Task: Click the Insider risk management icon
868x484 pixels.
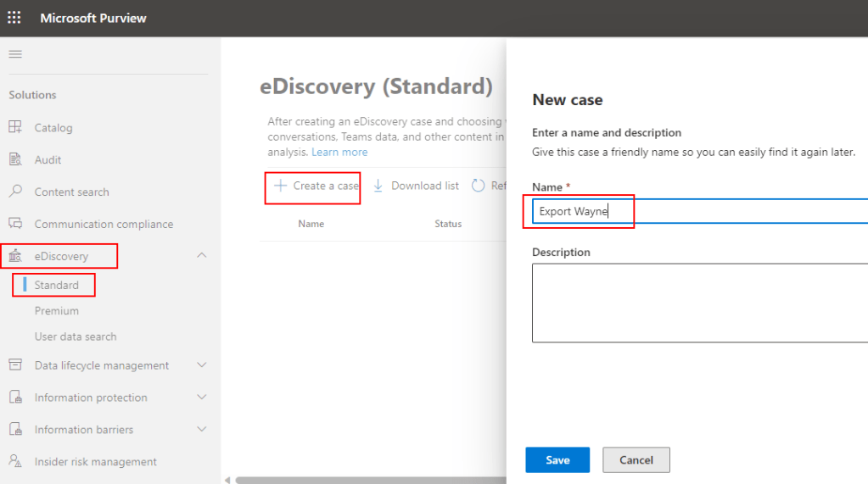Action: [15, 461]
